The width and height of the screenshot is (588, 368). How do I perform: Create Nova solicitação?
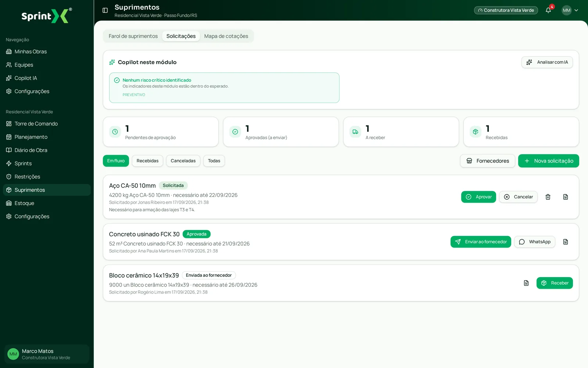coord(549,161)
